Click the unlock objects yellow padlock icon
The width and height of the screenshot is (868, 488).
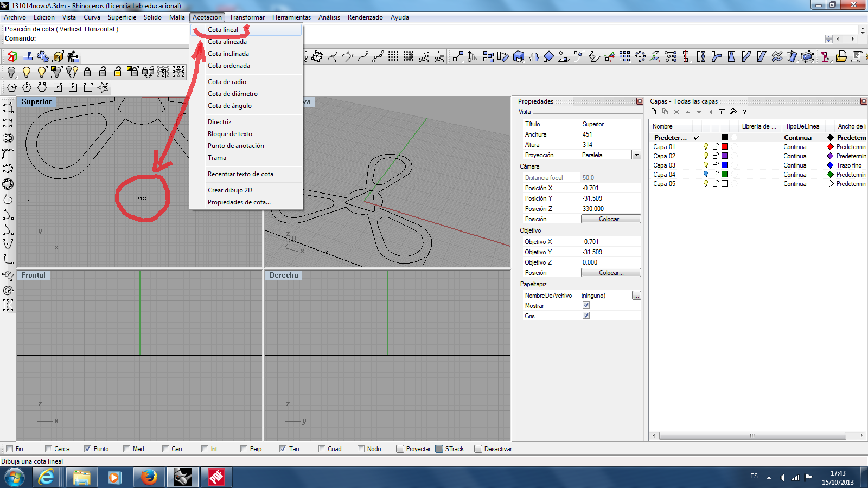click(x=118, y=72)
